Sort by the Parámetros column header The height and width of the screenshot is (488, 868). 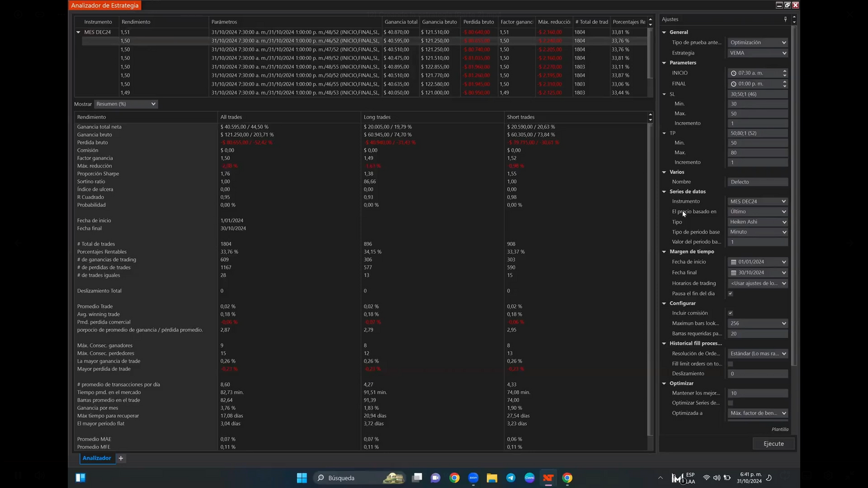[x=296, y=22]
